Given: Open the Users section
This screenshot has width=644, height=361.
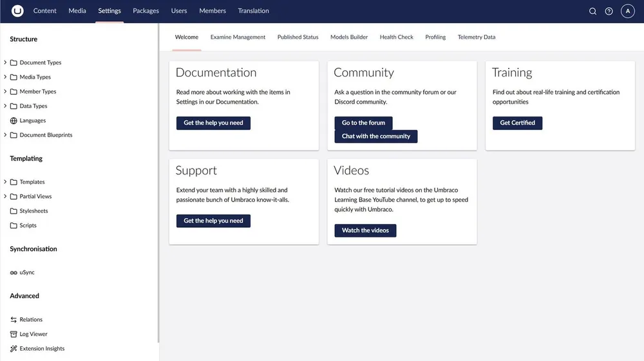Looking at the screenshot, I should point(179,11).
